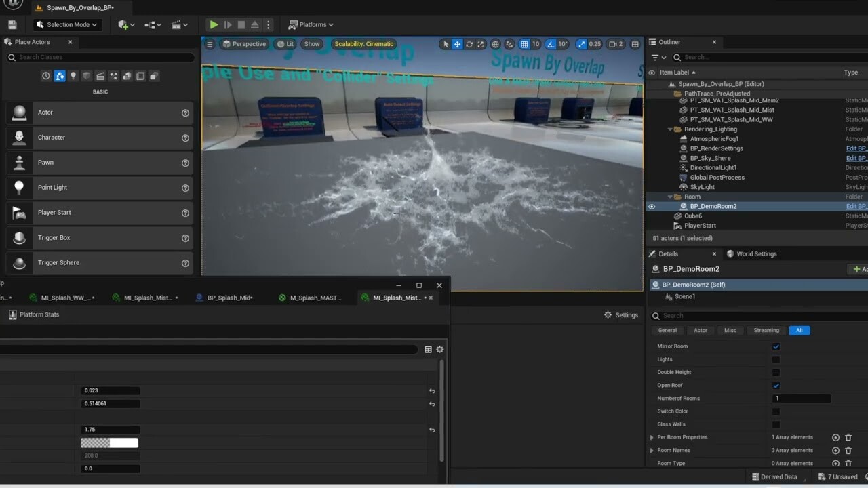The width and height of the screenshot is (868, 488).
Task: Open the Cinematic category in Place Actors
Action: pos(100,76)
